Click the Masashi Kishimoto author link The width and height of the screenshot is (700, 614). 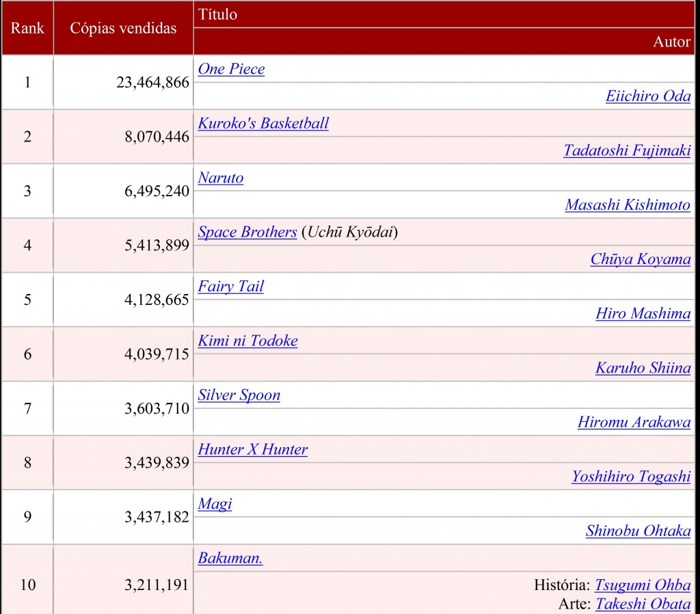point(628,205)
